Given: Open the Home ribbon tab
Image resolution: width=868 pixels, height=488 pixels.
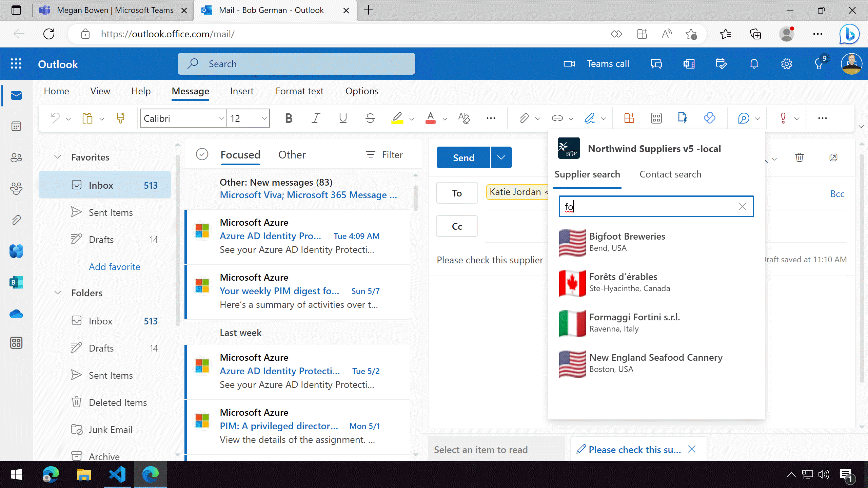Looking at the screenshot, I should (56, 91).
